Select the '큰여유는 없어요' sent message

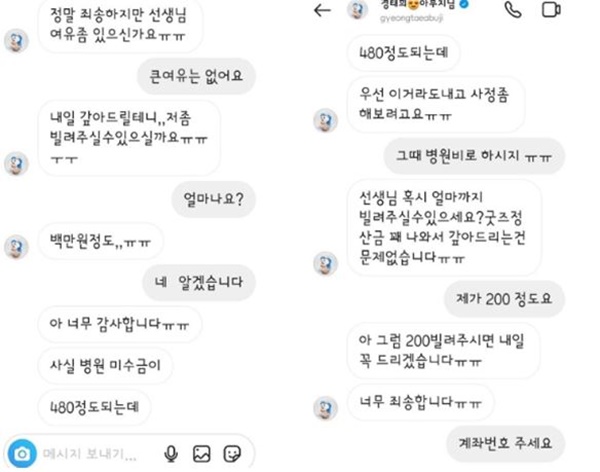(196, 76)
